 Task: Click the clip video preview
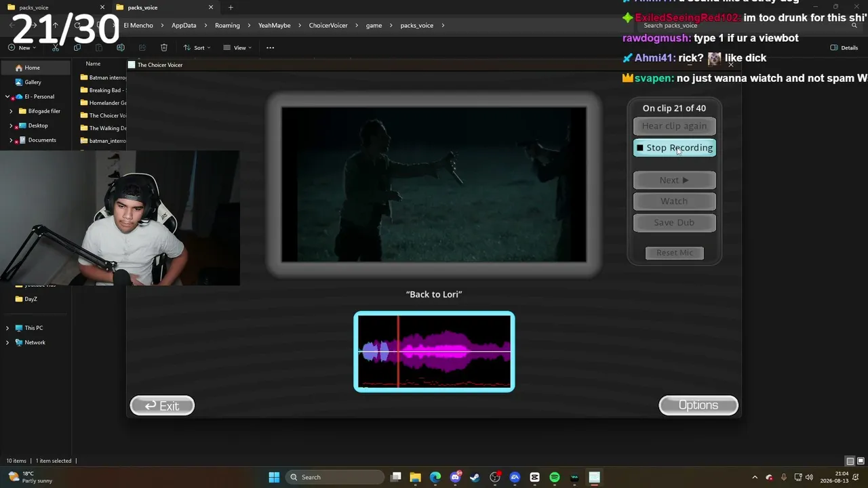[434, 184]
